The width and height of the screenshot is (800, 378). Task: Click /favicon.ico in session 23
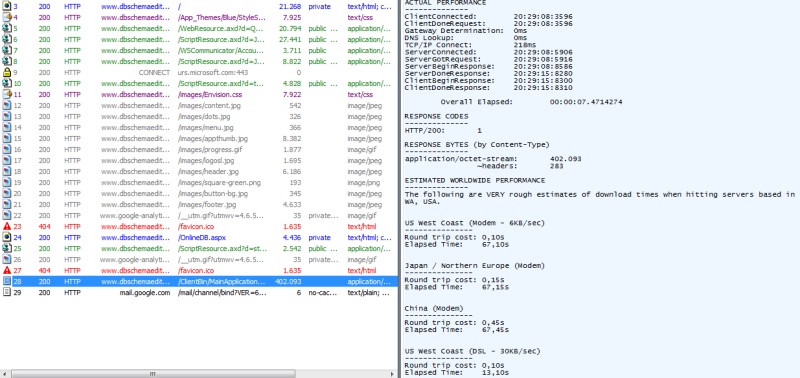[x=196, y=226]
